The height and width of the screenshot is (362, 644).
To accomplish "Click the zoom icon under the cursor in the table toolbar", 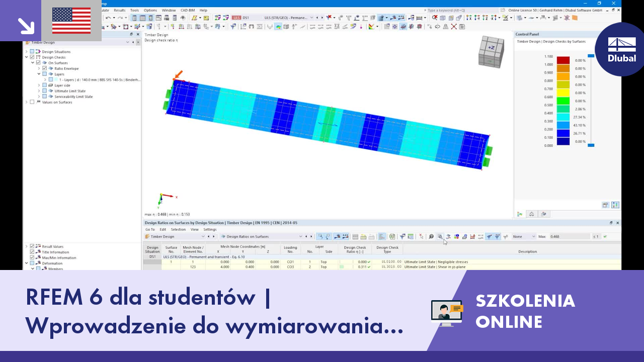I will tap(440, 236).
